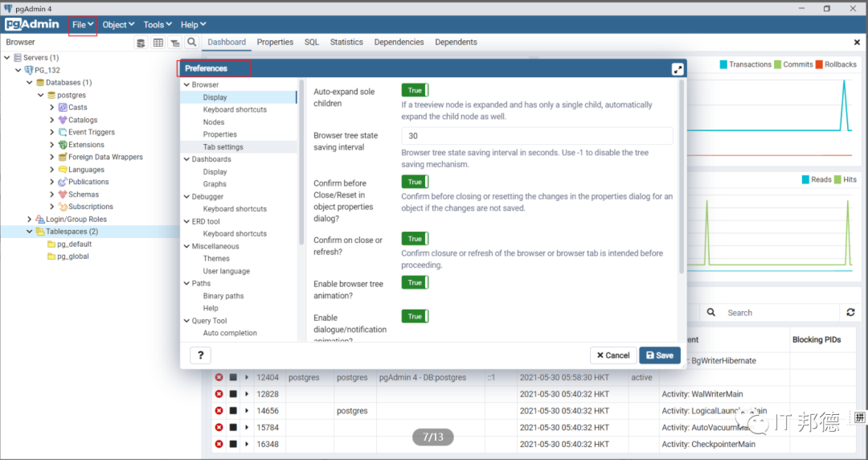Select Tab settings preference

tap(223, 147)
